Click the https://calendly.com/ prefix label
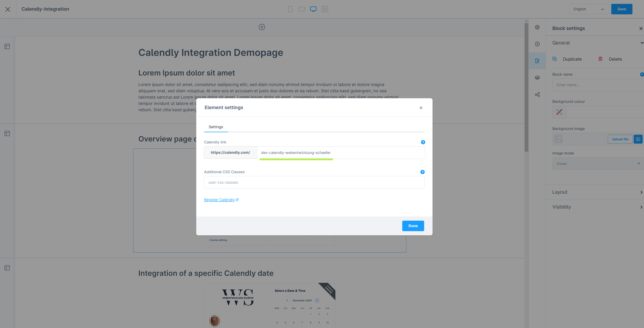644x328 pixels. point(230,153)
